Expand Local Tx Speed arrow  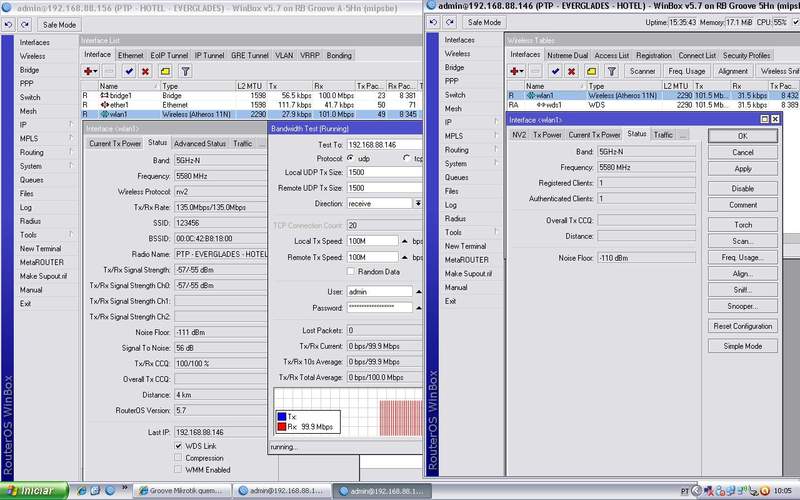405,241
